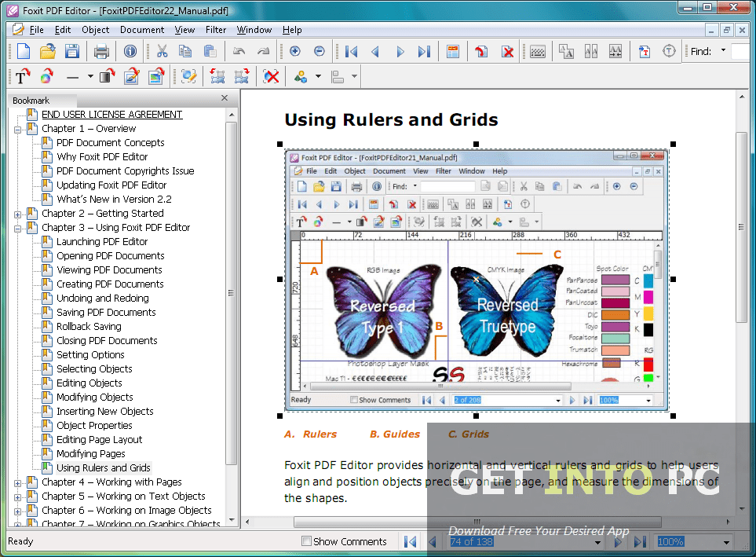
Task: Open the END USER LICENSE AGREEMENT bookmark
Action: [x=111, y=115]
